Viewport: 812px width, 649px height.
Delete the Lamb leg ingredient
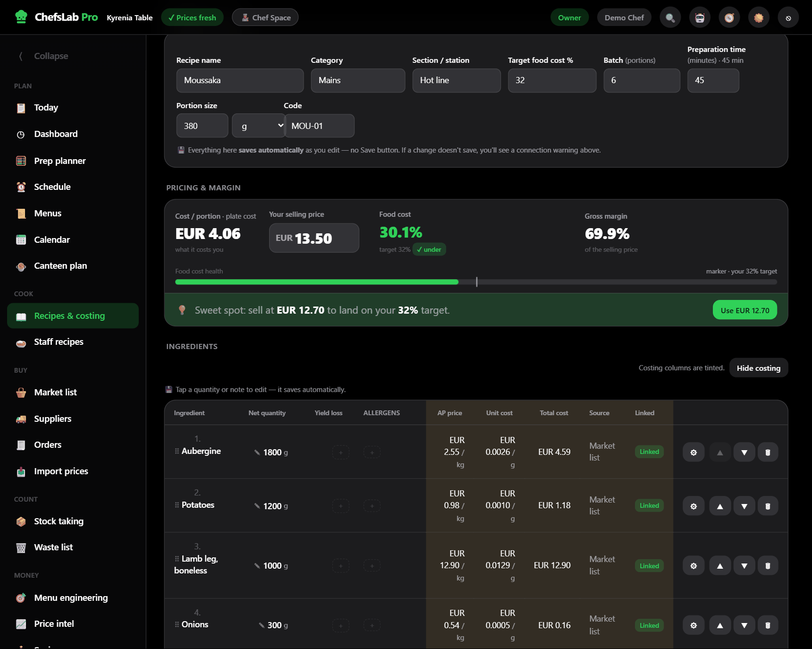pyautogui.click(x=768, y=565)
